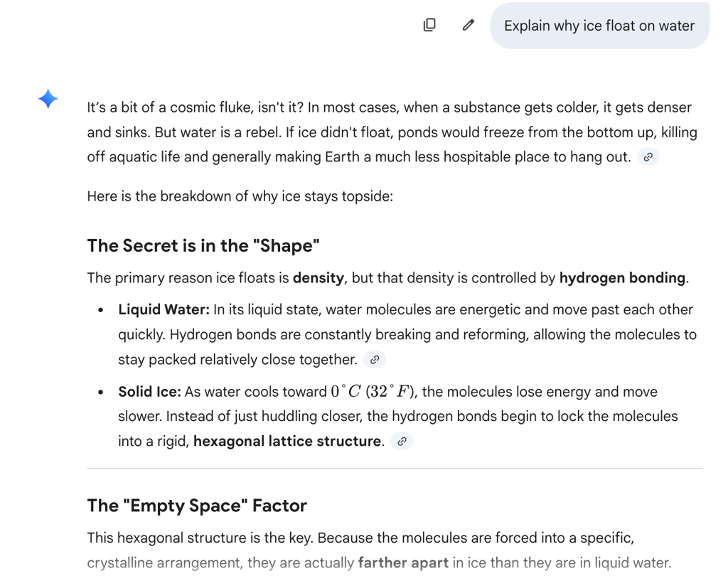This screenshot has width=728, height=581.
Task: Click the '0°C' math expression
Action: click(346, 392)
